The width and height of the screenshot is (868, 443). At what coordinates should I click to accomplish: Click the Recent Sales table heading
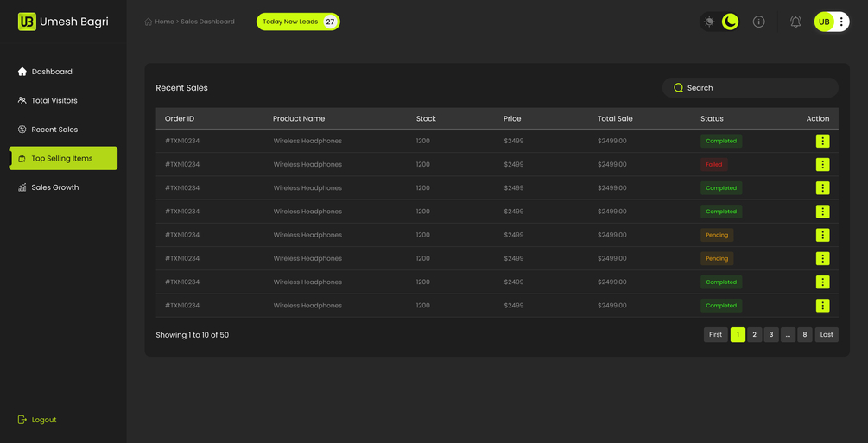coord(181,88)
